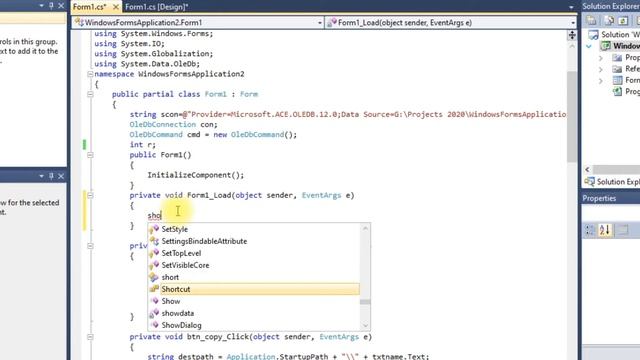Image resolution: width=640 pixels, height=360 pixels.
Task: Click the Solution Explorer Properties toolbar icon
Action: pyautogui.click(x=591, y=20)
